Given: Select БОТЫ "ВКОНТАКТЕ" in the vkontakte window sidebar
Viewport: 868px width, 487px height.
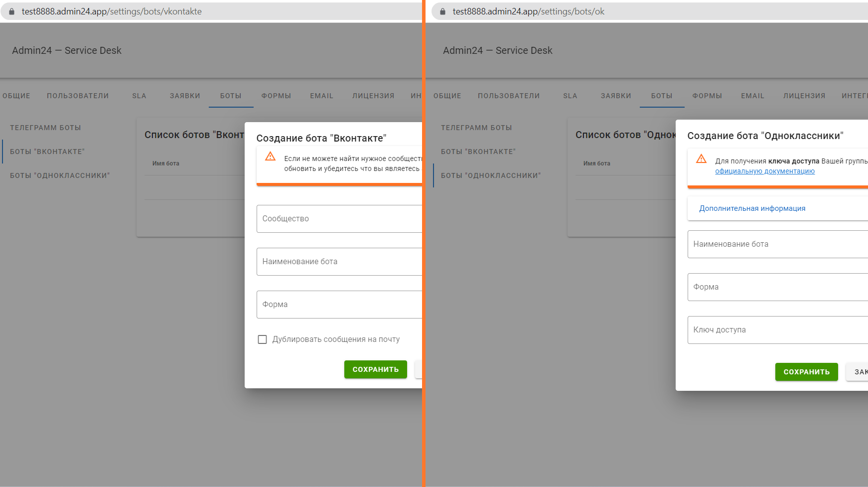Looking at the screenshot, I should point(47,152).
